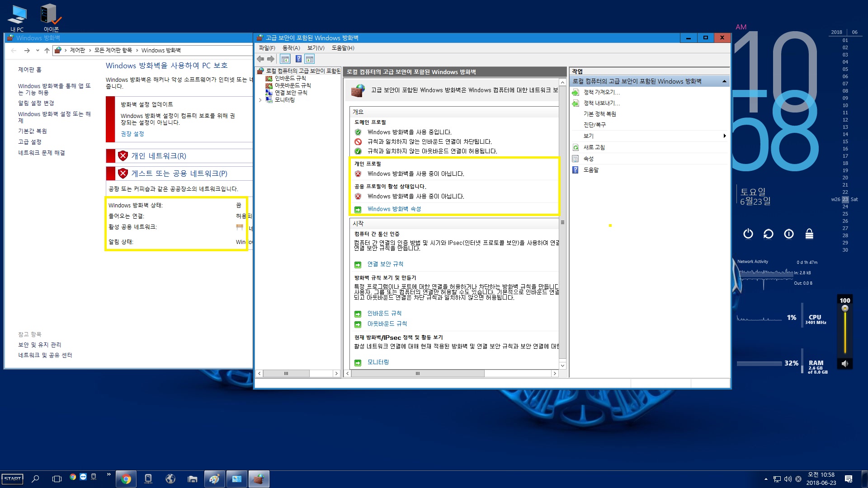The height and width of the screenshot is (488, 868).
Task: Click 모든 제어판 항목 in the breadcrumb
Action: [113, 50]
